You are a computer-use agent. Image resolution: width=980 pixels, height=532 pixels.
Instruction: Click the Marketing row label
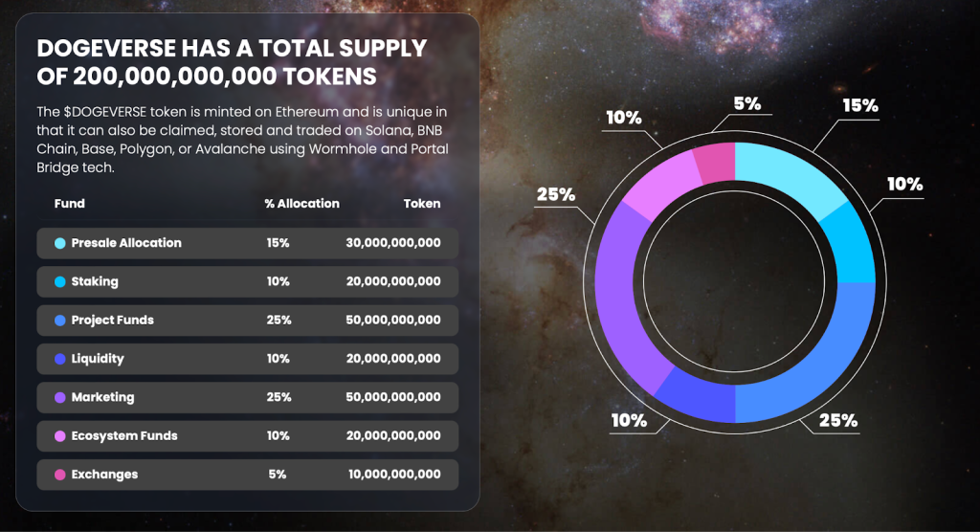(x=102, y=397)
